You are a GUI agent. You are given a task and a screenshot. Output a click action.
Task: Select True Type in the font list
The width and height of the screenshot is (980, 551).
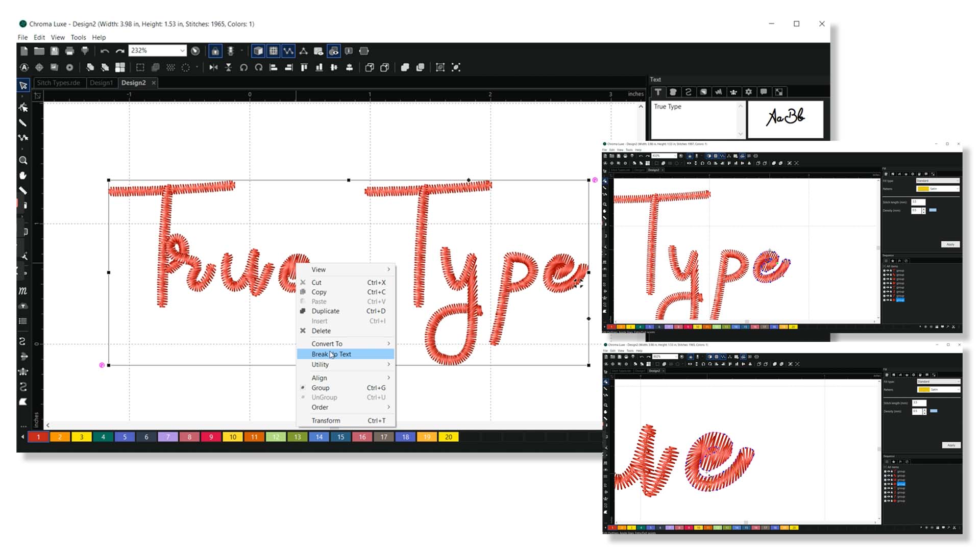[x=668, y=107]
